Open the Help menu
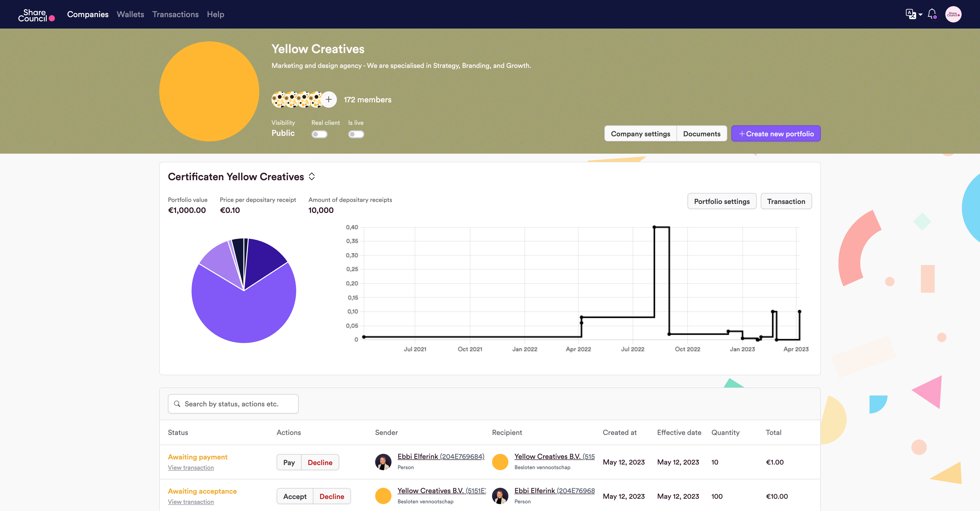The width and height of the screenshot is (980, 511). coord(215,15)
